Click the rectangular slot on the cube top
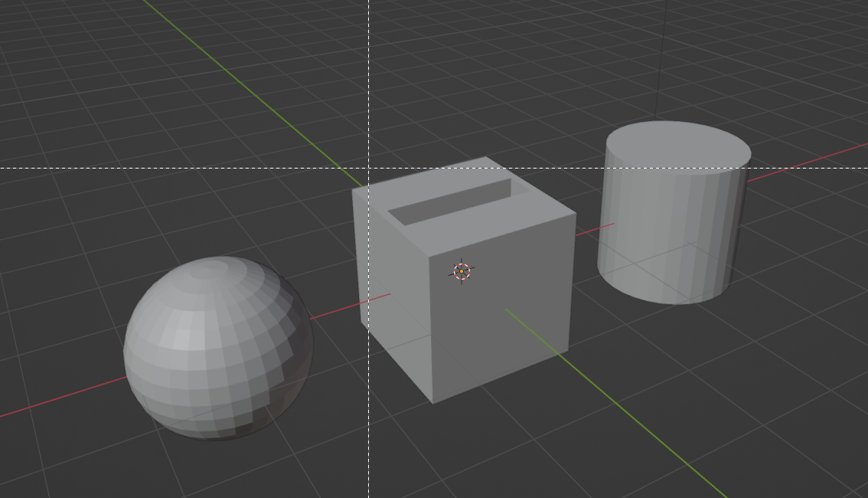Image resolution: width=868 pixels, height=498 pixels. pyautogui.click(x=458, y=201)
